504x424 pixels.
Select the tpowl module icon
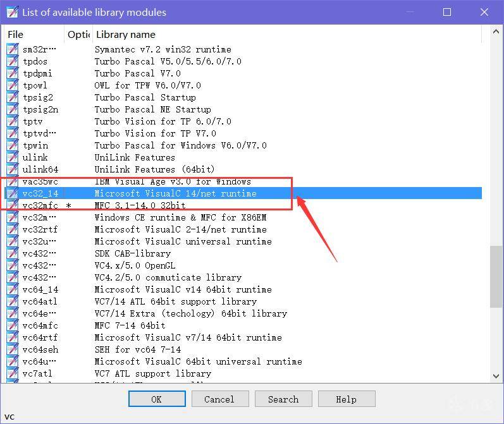point(12,85)
